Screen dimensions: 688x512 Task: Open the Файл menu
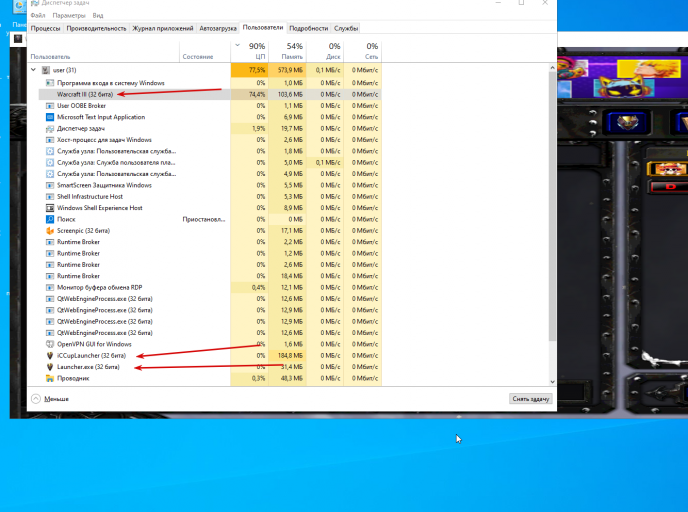(38, 15)
